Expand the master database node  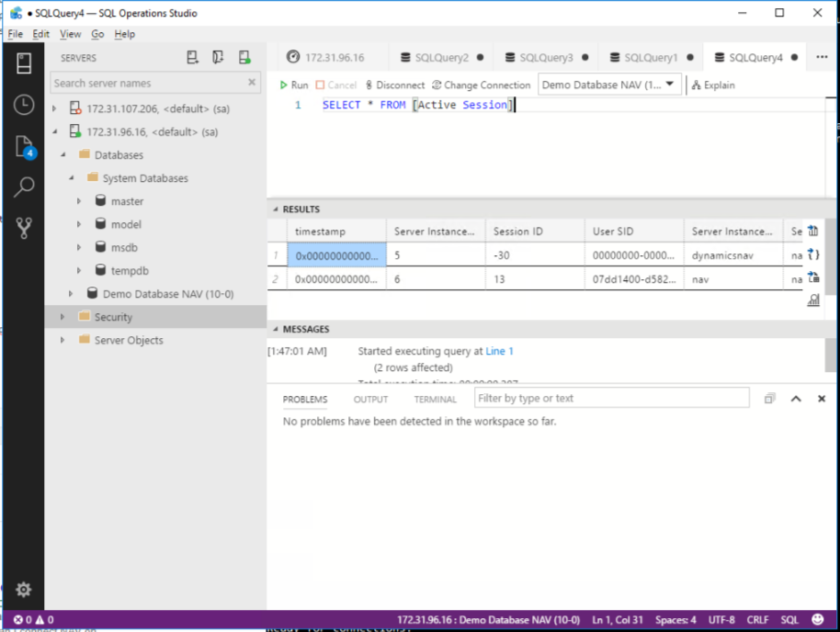(x=80, y=201)
